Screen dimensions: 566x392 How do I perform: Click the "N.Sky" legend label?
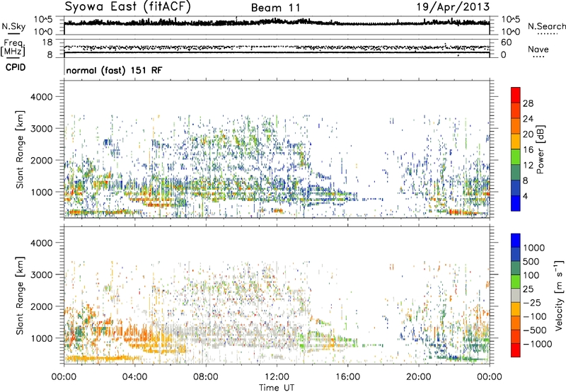[14, 26]
